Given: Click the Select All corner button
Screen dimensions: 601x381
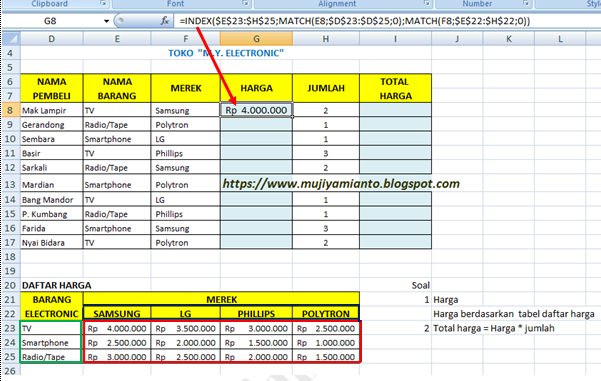Looking at the screenshot, I should (x=11, y=39).
